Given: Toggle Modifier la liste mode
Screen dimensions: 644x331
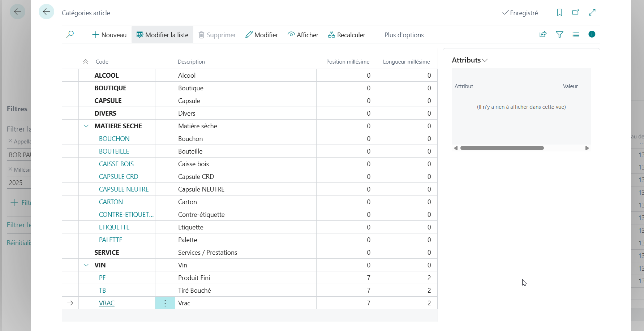Looking at the screenshot, I should (x=162, y=35).
